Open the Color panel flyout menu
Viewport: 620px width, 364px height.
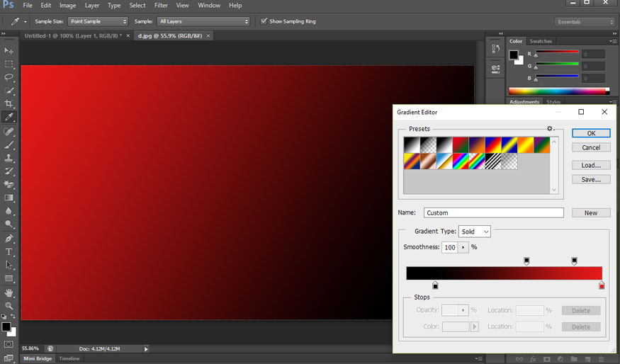tap(612, 41)
